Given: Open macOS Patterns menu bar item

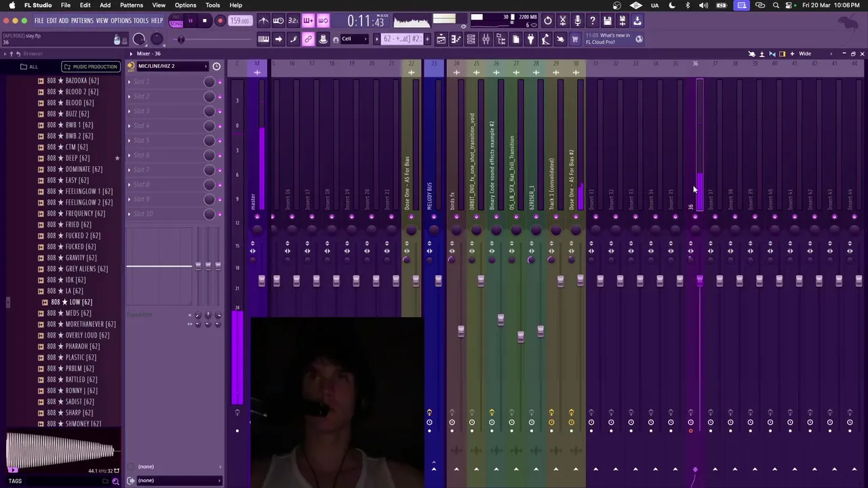Looking at the screenshot, I should pos(132,5).
